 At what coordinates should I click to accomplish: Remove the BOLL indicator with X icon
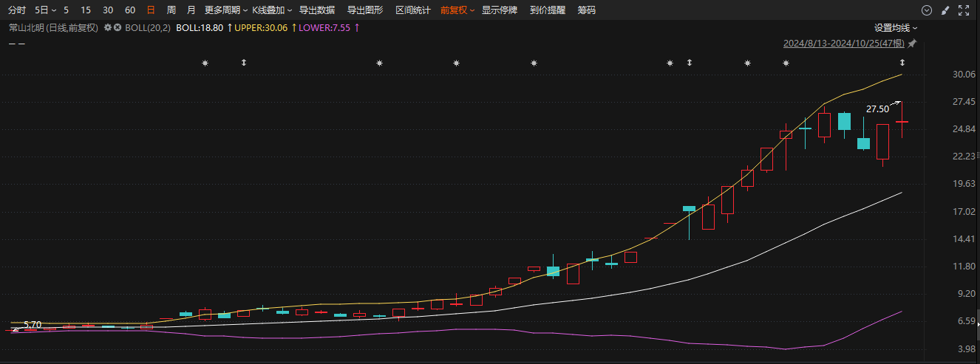tap(117, 27)
